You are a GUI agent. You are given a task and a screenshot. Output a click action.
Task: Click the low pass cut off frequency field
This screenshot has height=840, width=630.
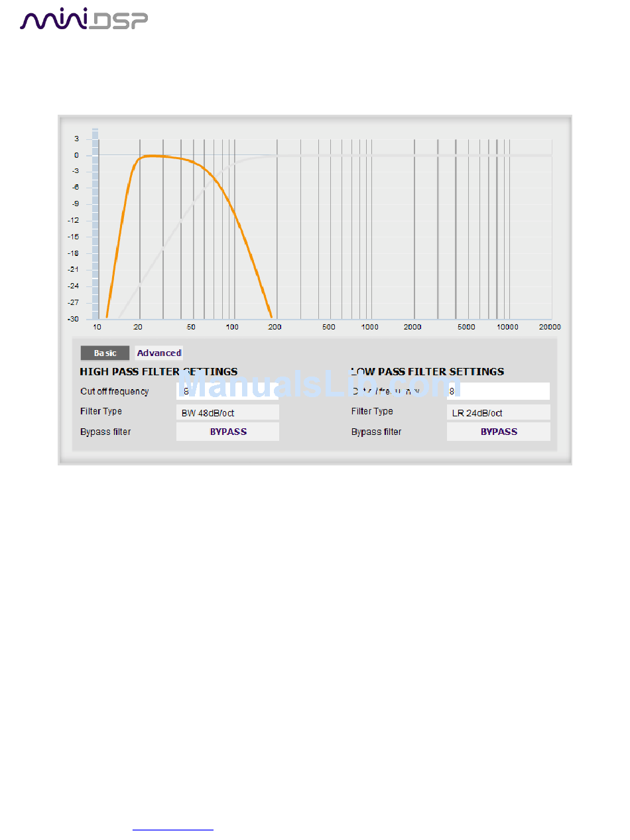coord(498,391)
